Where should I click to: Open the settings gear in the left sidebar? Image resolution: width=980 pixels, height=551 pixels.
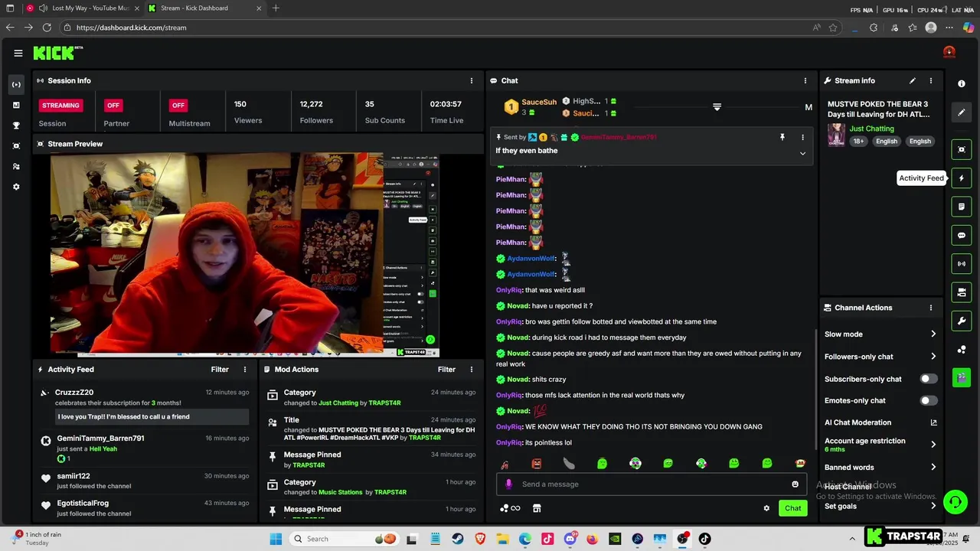click(x=16, y=187)
